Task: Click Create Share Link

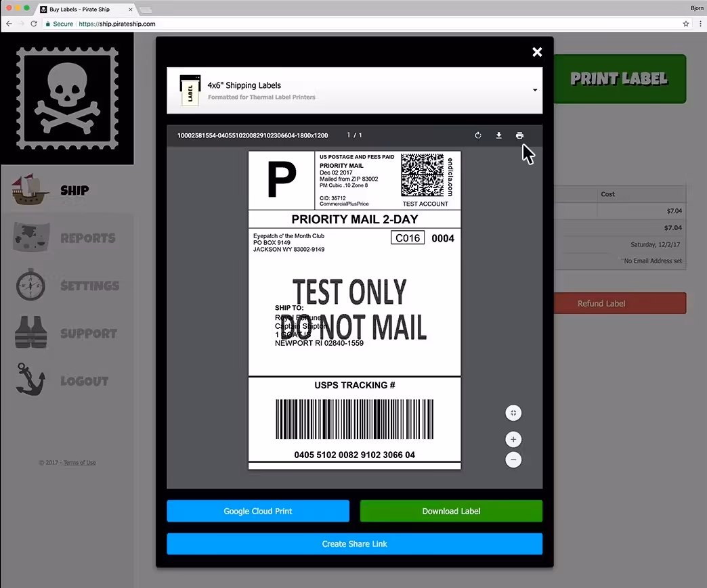Action: point(354,544)
